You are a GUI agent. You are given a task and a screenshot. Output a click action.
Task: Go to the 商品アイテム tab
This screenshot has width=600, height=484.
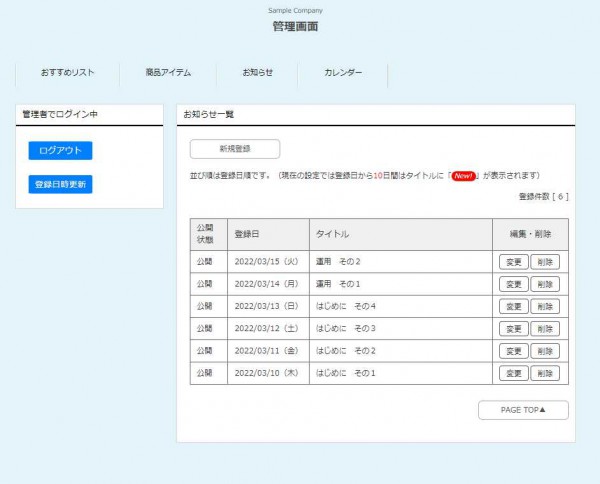(167, 73)
